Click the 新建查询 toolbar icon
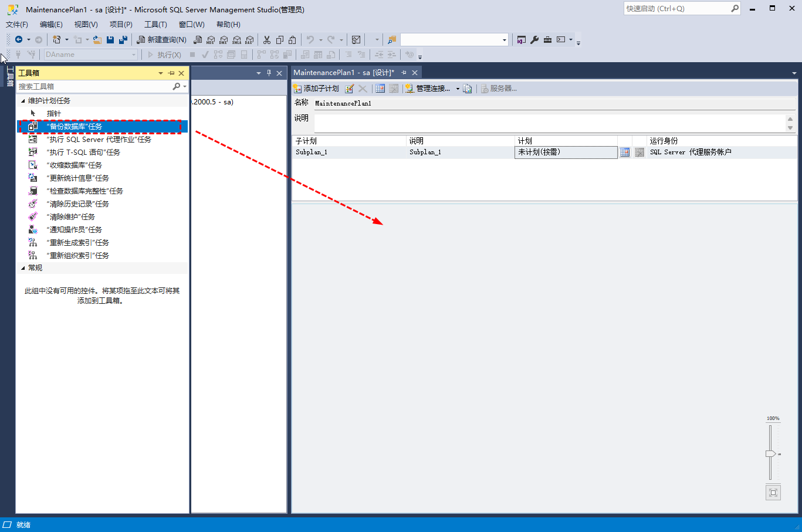The width and height of the screenshot is (802, 532). [161, 39]
